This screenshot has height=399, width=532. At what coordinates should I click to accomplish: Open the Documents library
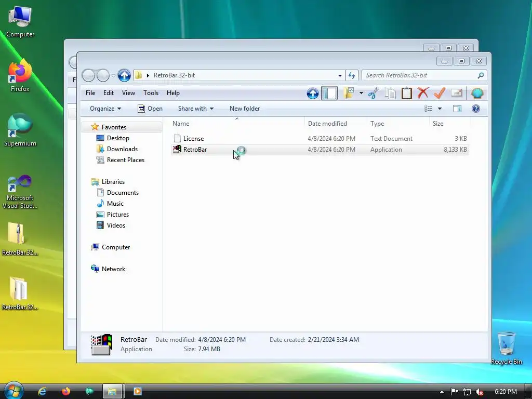pos(123,193)
